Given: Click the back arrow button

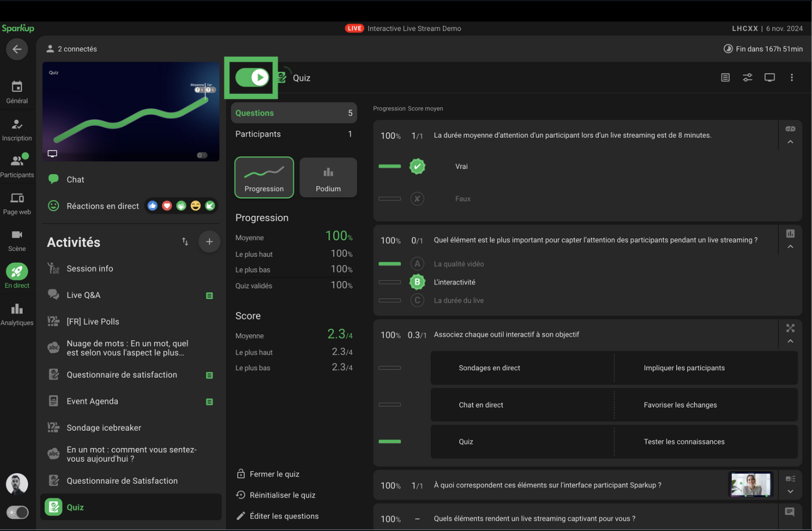Looking at the screenshot, I should tap(17, 49).
